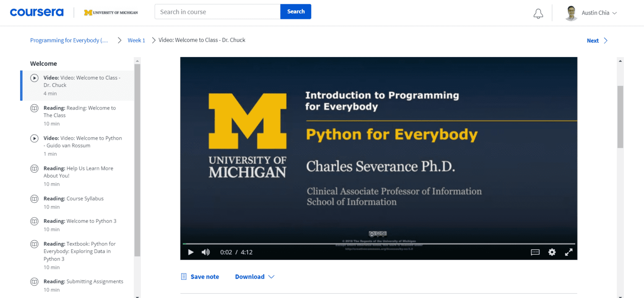Screen dimensions: 644x298
Task: Type in the Search in course field
Action: pyautogui.click(x=217, y=11)
